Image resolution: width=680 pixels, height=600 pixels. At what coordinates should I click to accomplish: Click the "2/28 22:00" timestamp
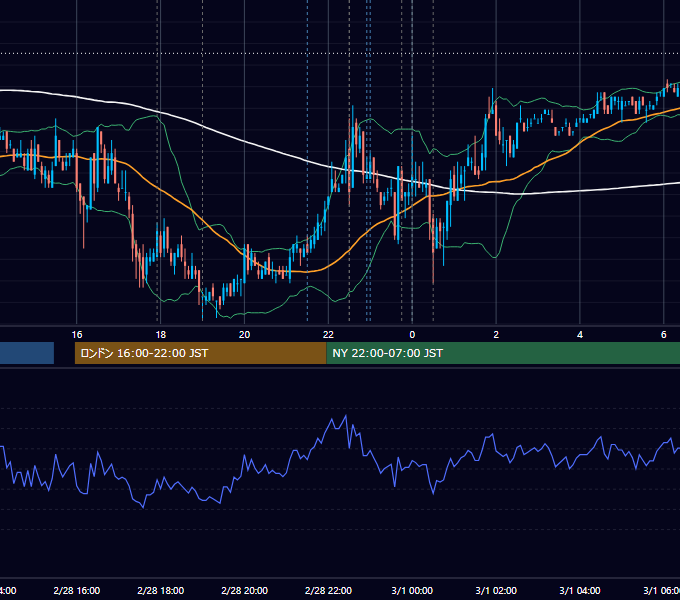tap(328, 590)
